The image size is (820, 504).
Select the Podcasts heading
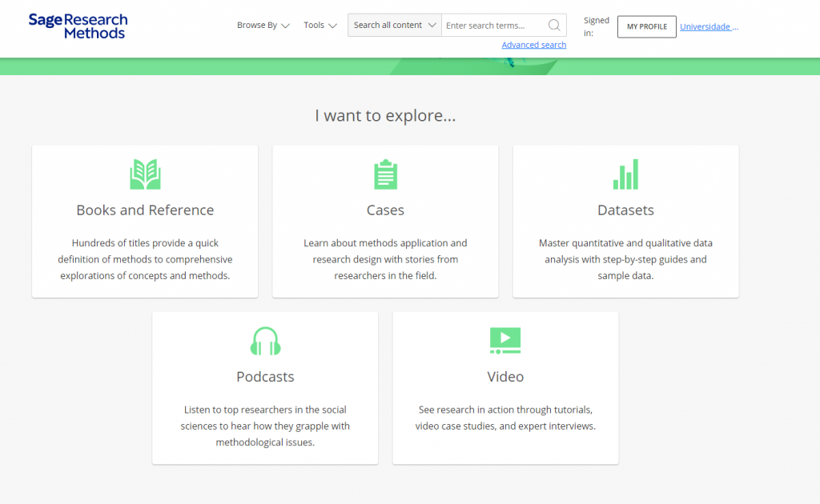[x=265, y=377]
